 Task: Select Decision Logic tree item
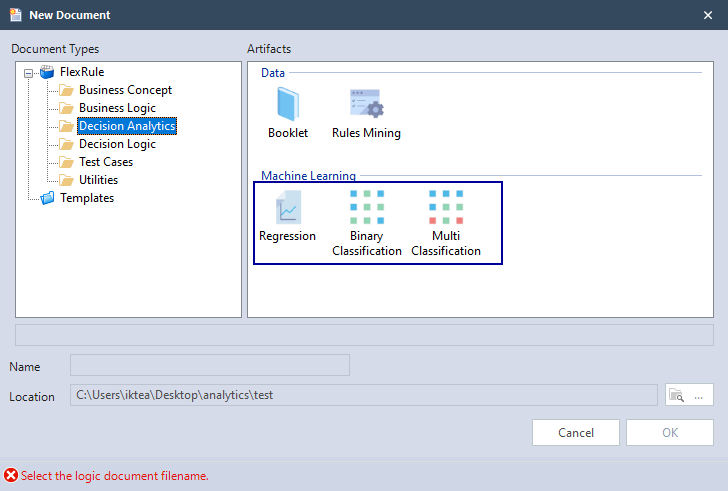[x=117, y=144]
